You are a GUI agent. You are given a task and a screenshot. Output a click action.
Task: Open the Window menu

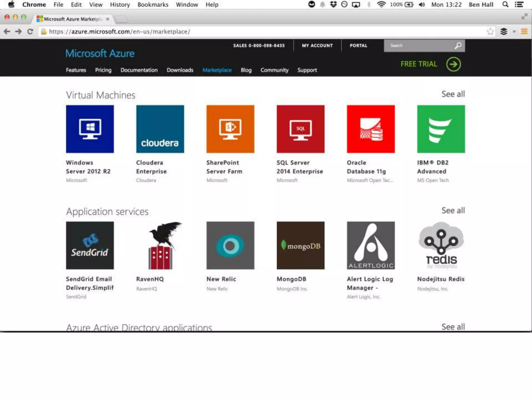pyautogui.click(x=187, y=4)
